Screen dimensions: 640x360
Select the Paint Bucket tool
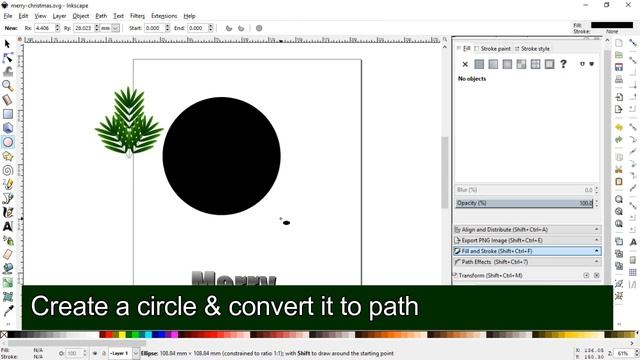[x=7, y=269]
